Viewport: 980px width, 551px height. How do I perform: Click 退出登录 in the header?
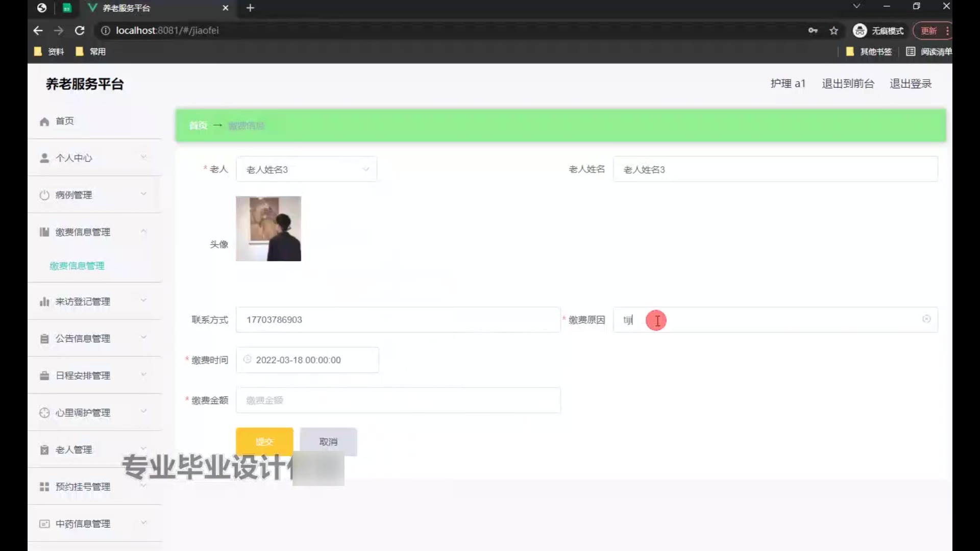pos(910,84)
